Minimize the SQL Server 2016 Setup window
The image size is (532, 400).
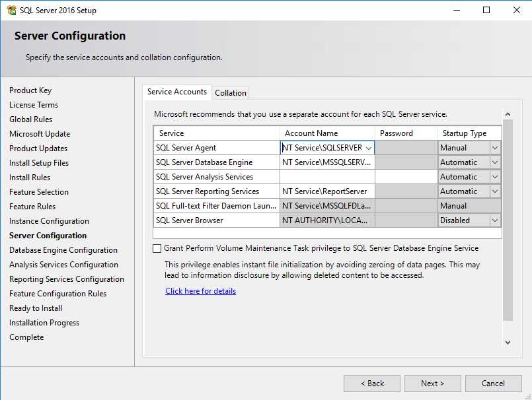457,10
